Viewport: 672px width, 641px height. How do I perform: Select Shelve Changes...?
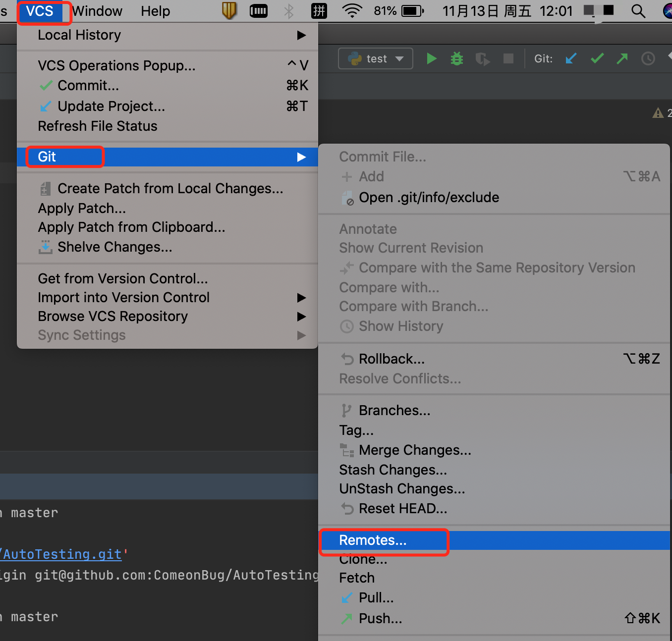168,247
